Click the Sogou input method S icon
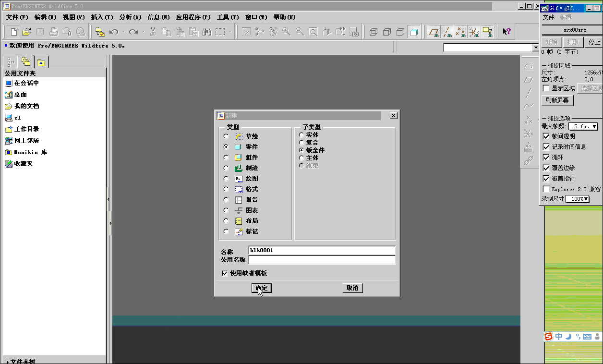 tap(548, 337)
